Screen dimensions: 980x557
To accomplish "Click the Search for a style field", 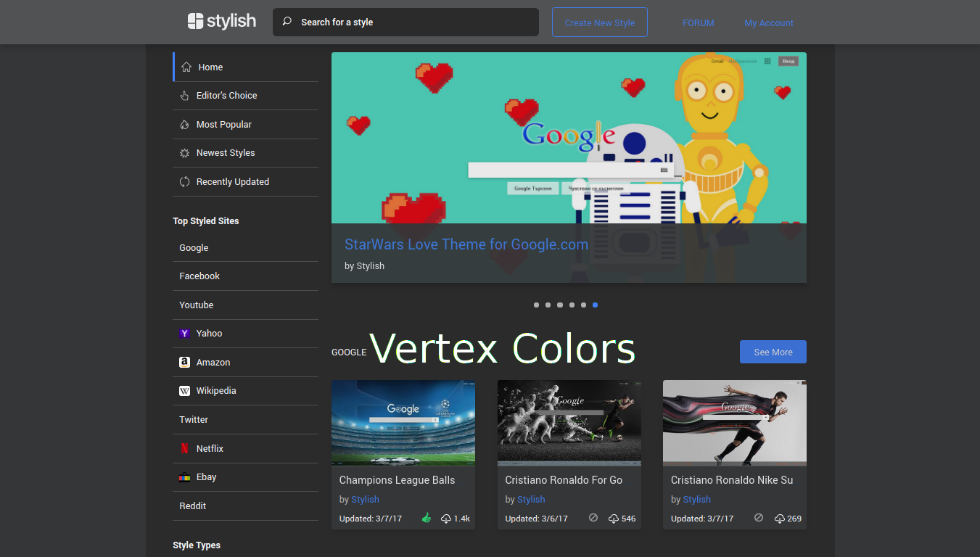I will point(405,22).
